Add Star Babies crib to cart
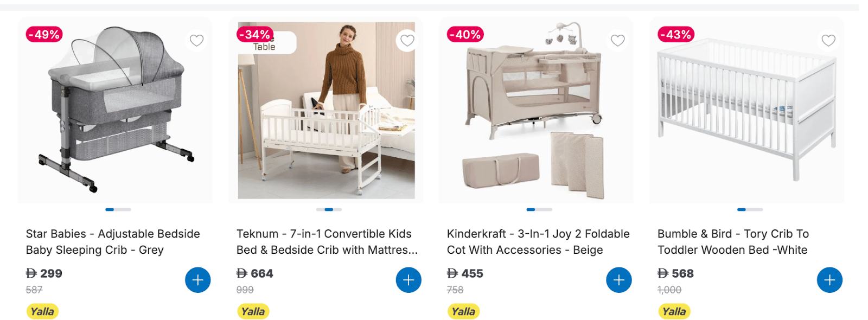The image size is (868, 320). pos(198,280)
